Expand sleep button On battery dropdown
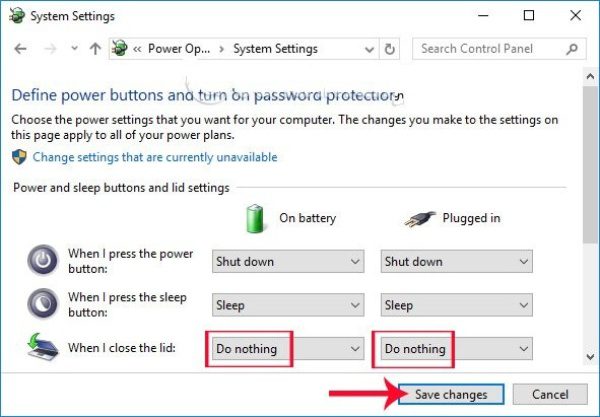Image resolution: width=600 pixels, height=417 pixels. [288, 305]
